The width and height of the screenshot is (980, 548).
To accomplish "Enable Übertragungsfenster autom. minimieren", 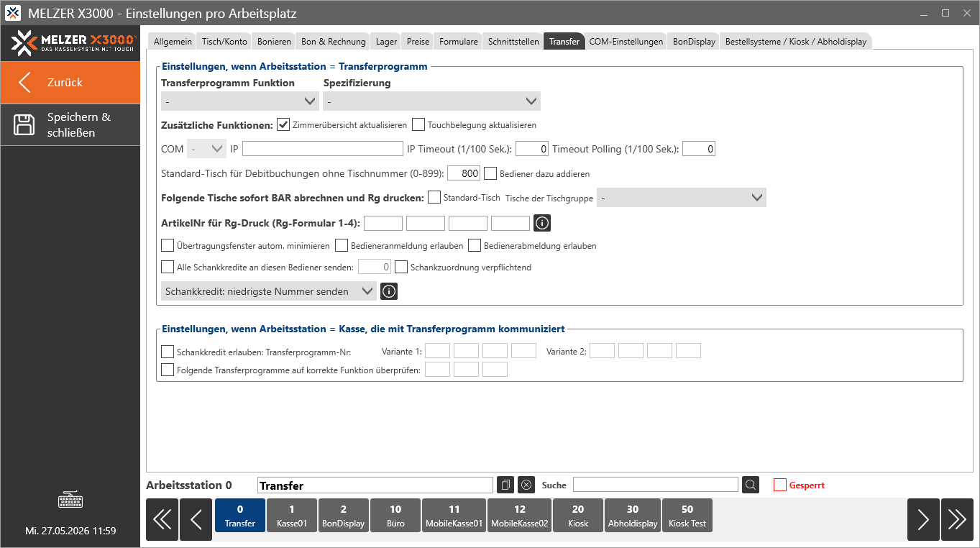I will tap(168, 245).
